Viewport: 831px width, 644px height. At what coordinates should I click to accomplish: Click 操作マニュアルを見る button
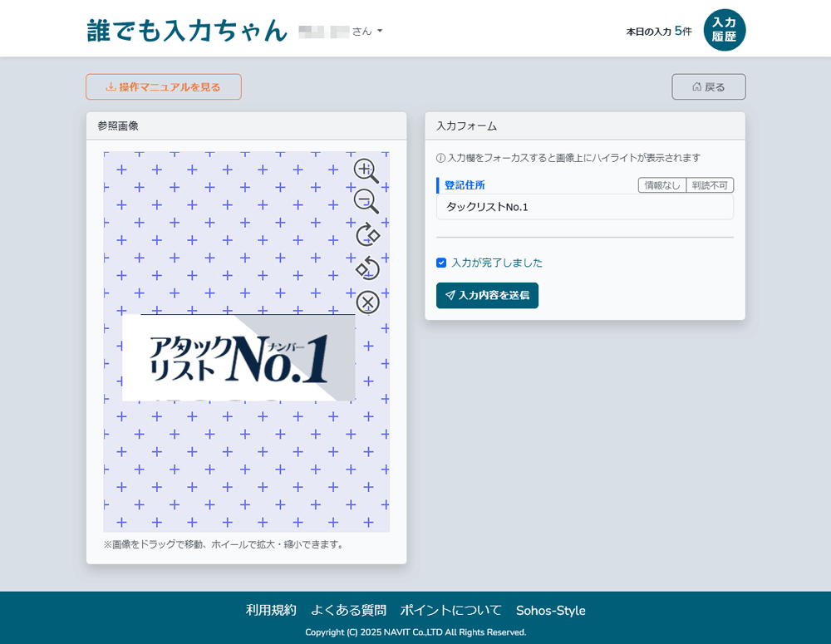(164, 87)
